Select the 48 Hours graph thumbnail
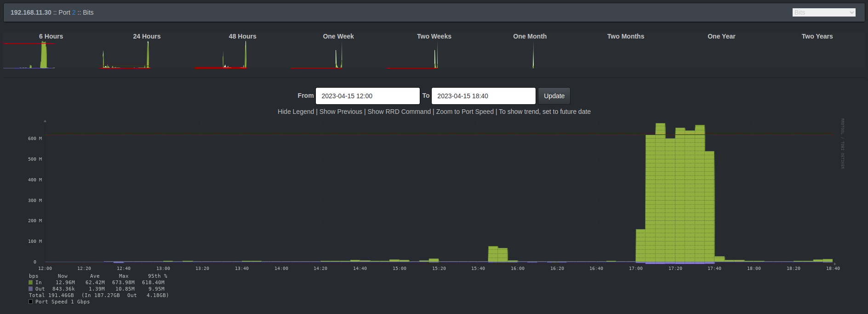 point(242,55)
